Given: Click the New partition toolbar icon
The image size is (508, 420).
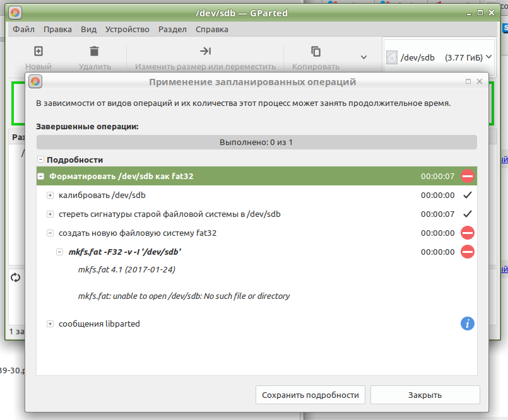Looking at the screenshot, I should tap(38, 52).
